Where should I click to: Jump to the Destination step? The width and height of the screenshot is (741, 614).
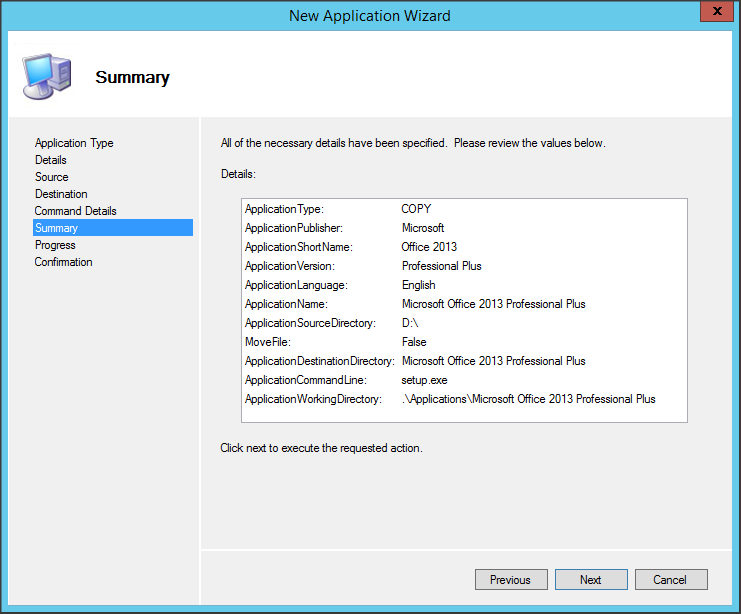pos(61,194)
